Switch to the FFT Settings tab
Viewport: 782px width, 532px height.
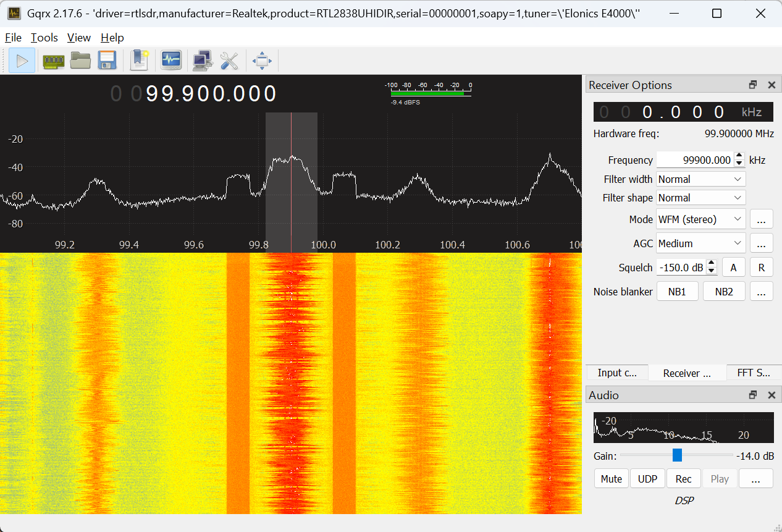pos(754,373)
